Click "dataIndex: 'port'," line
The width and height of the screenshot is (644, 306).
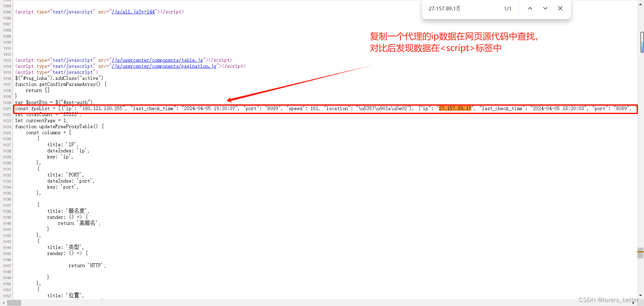pos(71,181)
